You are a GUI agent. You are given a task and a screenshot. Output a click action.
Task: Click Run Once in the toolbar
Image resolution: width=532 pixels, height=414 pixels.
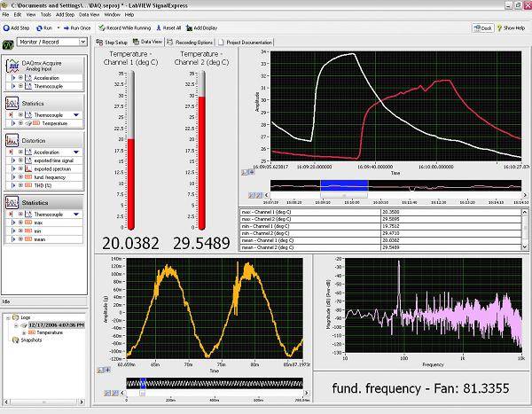(79, 28)
